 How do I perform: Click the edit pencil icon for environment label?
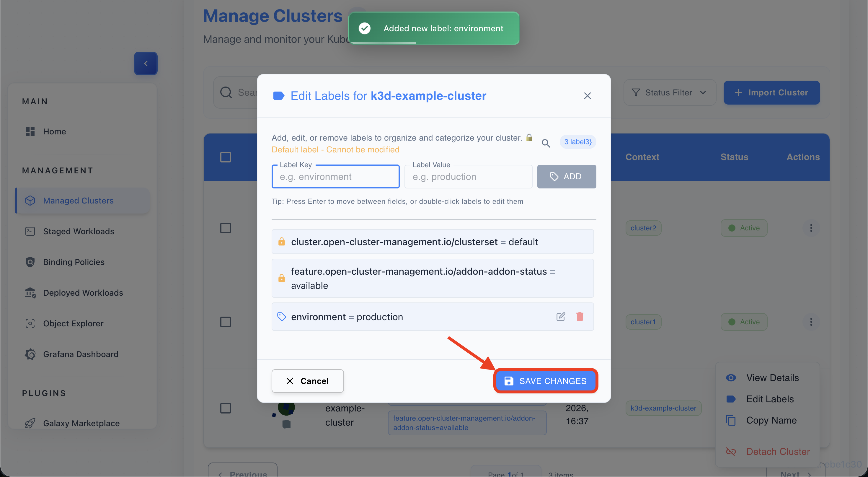560,317
